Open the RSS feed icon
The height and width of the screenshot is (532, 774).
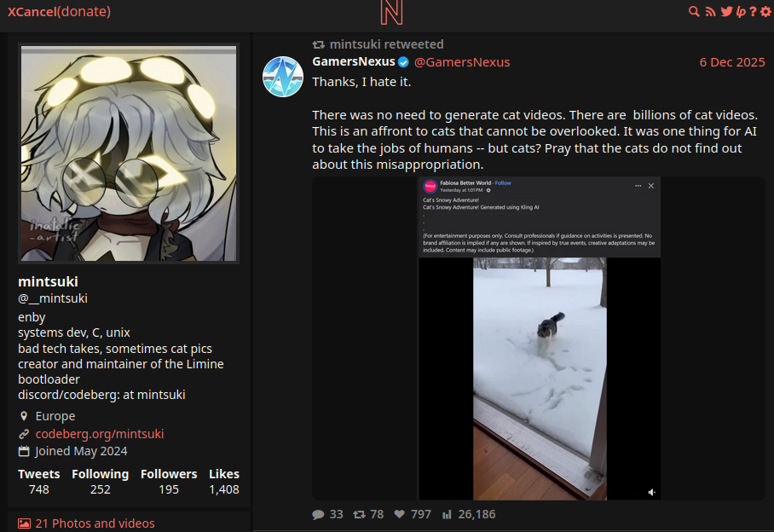[710, 11]
